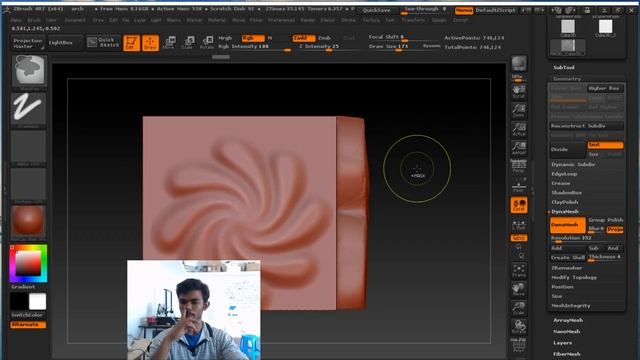Open the current brush thumbnail selector

28,72
